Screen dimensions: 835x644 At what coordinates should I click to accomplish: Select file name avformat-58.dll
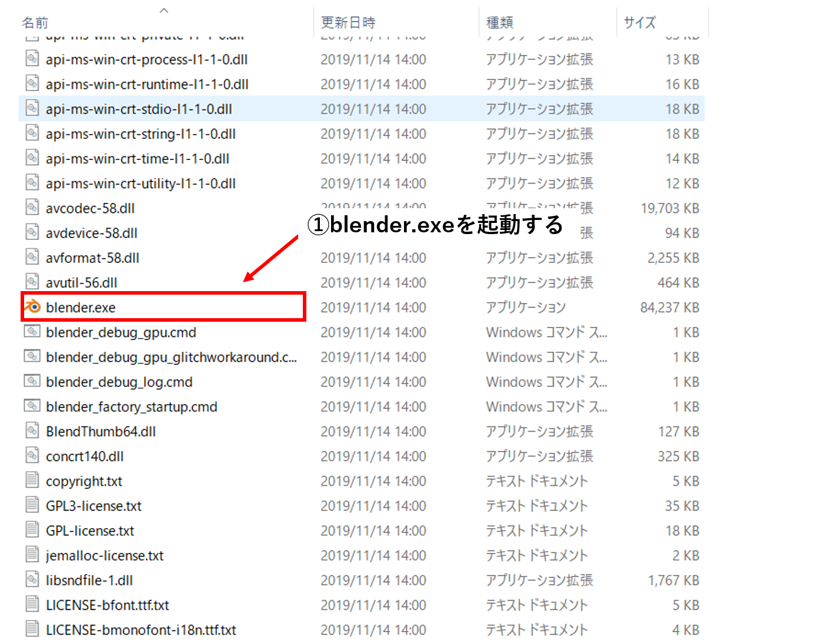[92, 258]
